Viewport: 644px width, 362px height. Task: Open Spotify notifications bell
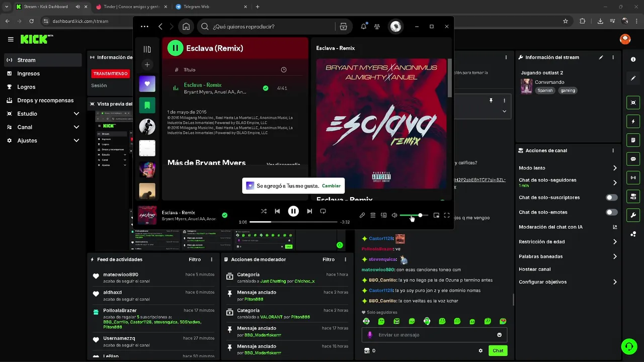tap(364, 27)
